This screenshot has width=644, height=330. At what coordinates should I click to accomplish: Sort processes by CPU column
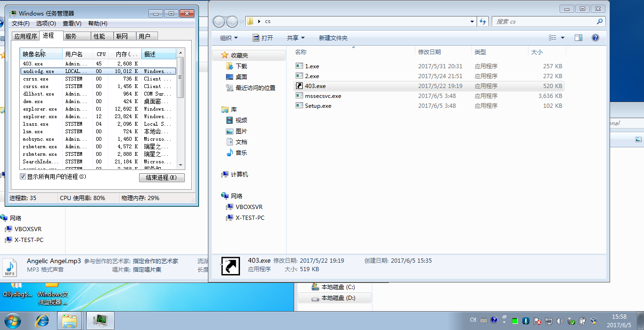[101, 54]
